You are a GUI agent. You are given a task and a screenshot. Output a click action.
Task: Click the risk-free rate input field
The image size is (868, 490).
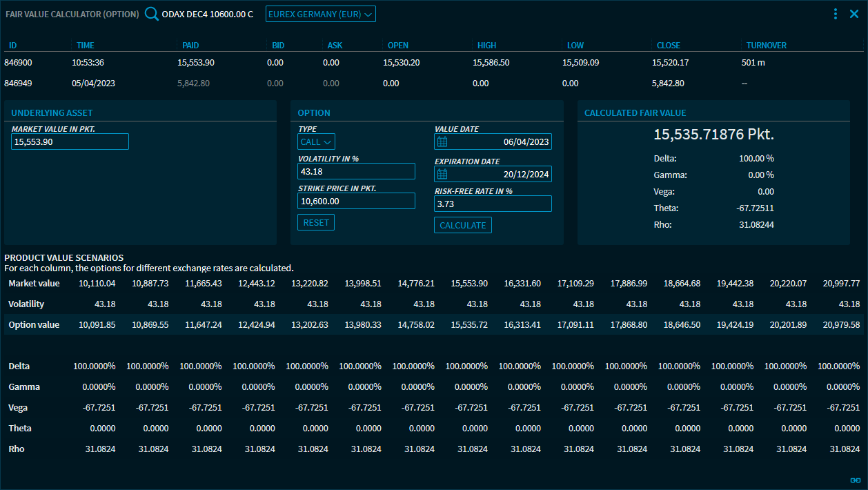point(493,204)
